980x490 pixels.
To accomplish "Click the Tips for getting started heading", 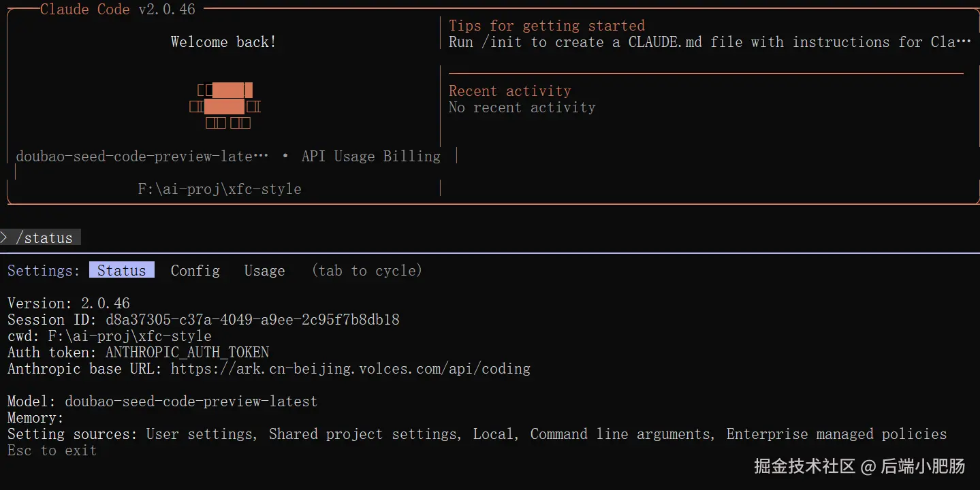I will 546,25.
